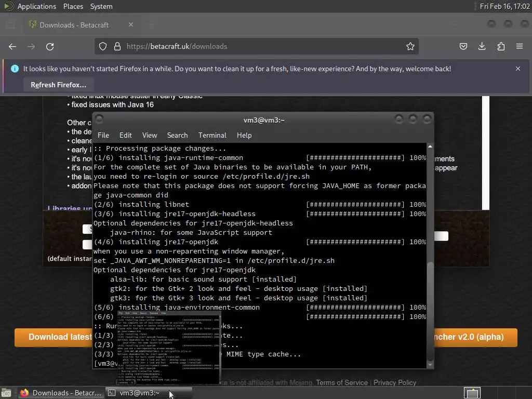Open Firefox extensions menu
Image resolution: width=532 pixels, height=399 pixels.
[501, 46]
